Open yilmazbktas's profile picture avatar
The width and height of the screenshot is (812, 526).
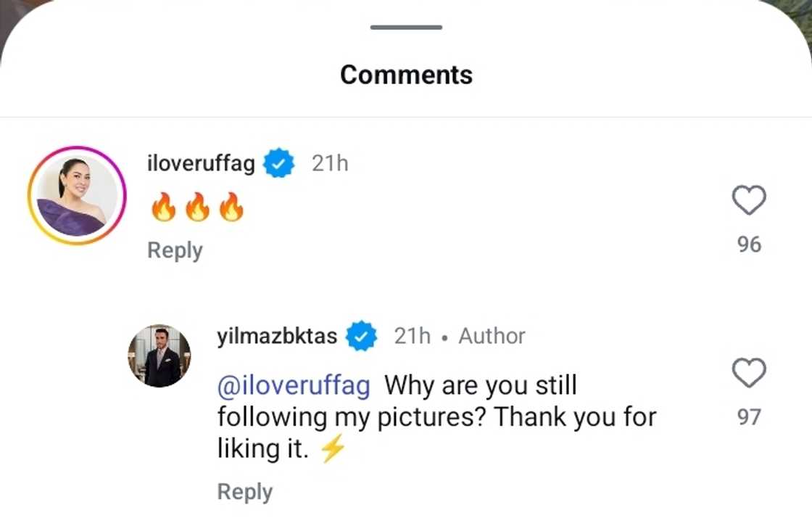[x=159, y=356]
